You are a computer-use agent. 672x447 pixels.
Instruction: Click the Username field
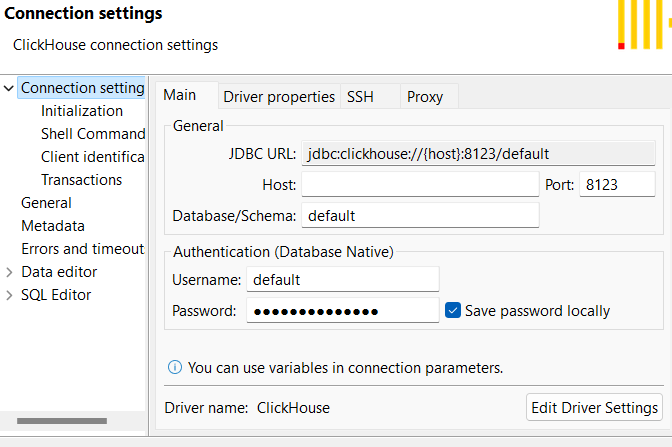coord(343,280)
